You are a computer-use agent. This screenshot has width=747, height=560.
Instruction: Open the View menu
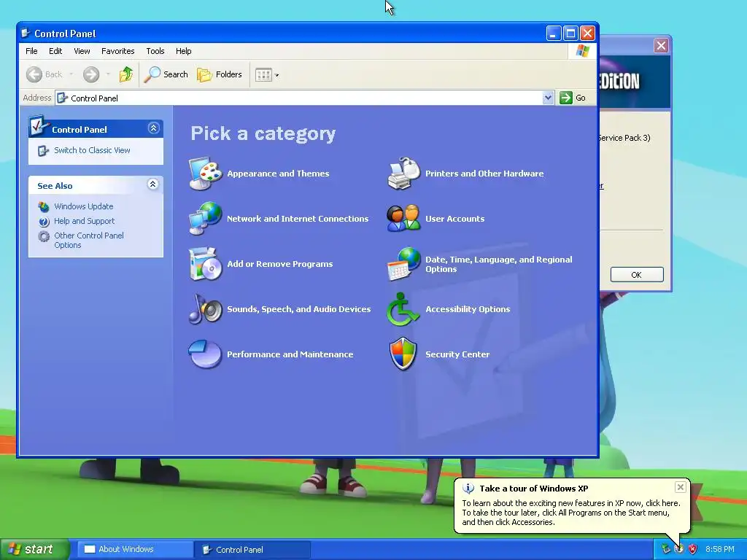coord(82,51)
